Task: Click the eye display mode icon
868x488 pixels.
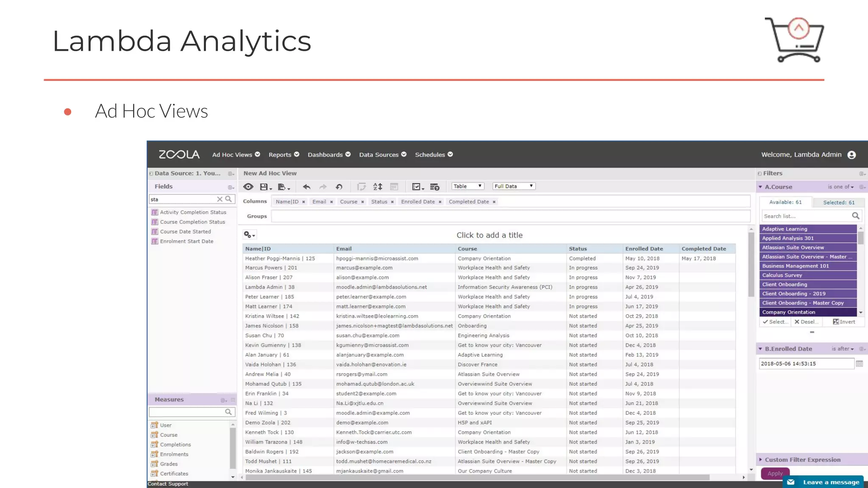Action: coord(248,187)
